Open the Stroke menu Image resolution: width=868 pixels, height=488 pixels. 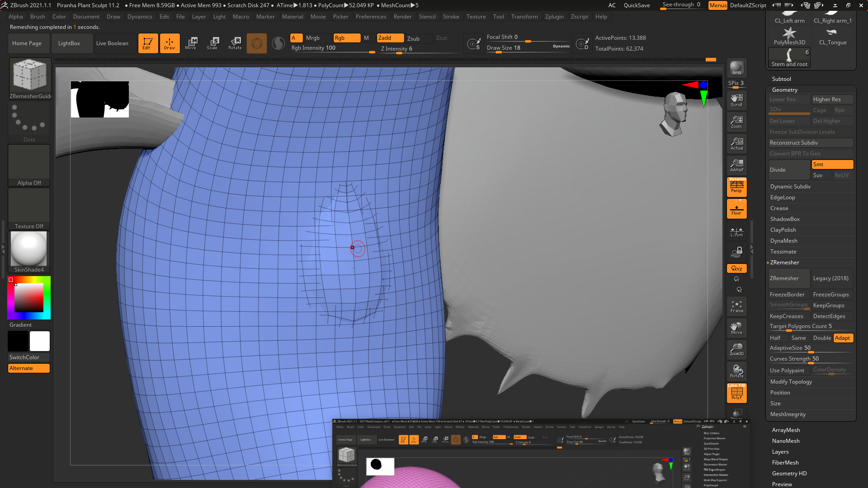point(451,17)
